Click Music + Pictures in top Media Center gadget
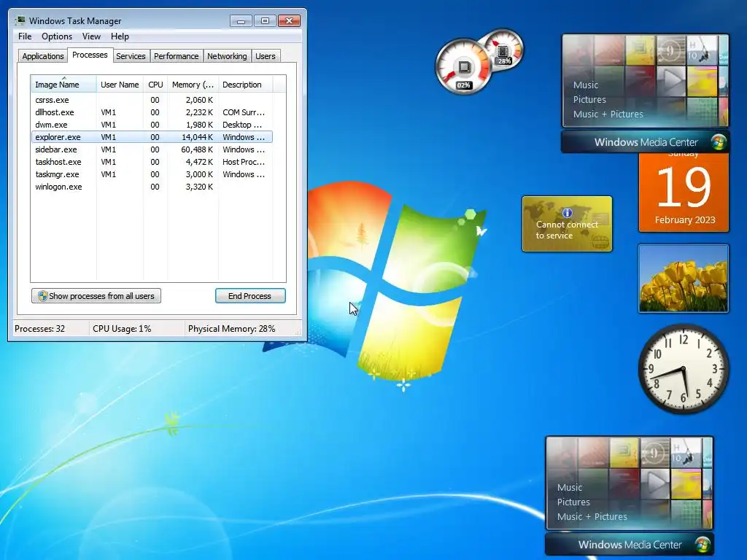 click(x=608, y=114)
